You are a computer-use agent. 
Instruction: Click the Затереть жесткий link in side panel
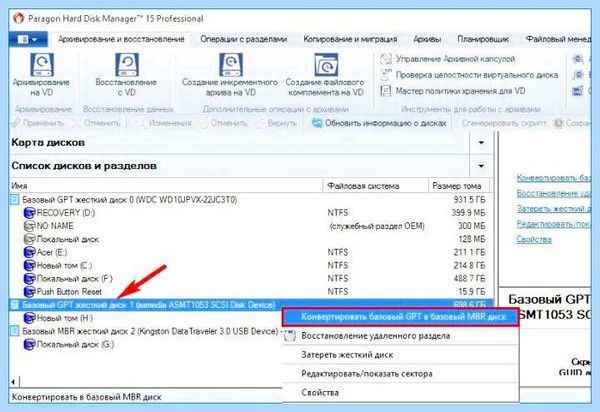coord(553,208)
